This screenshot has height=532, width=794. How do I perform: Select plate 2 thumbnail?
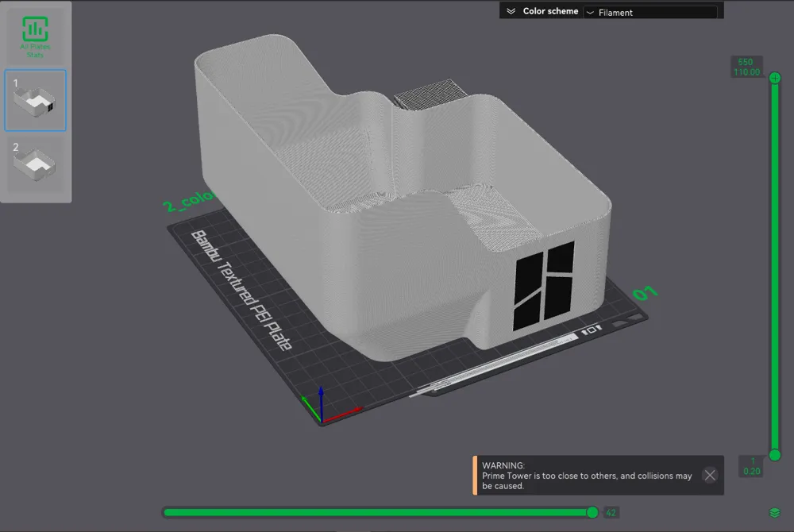point(36,164)
